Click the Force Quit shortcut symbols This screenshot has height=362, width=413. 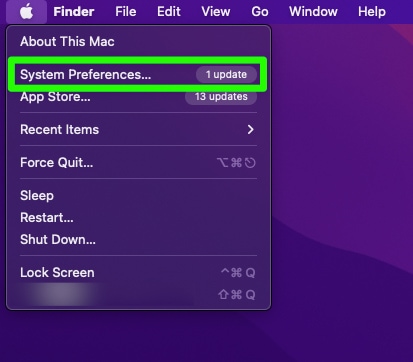(236, 163)
